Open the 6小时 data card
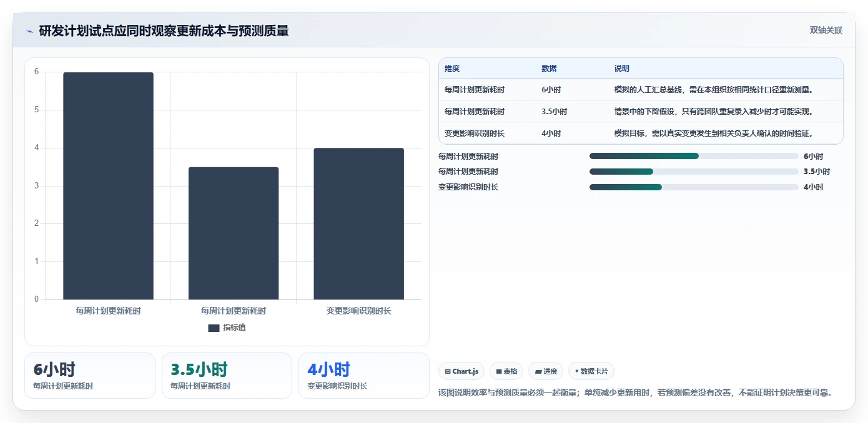 pos(90,376)
